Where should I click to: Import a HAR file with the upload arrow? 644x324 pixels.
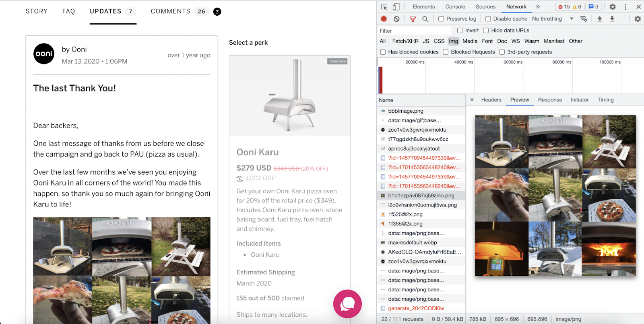[x=600, y=19]
